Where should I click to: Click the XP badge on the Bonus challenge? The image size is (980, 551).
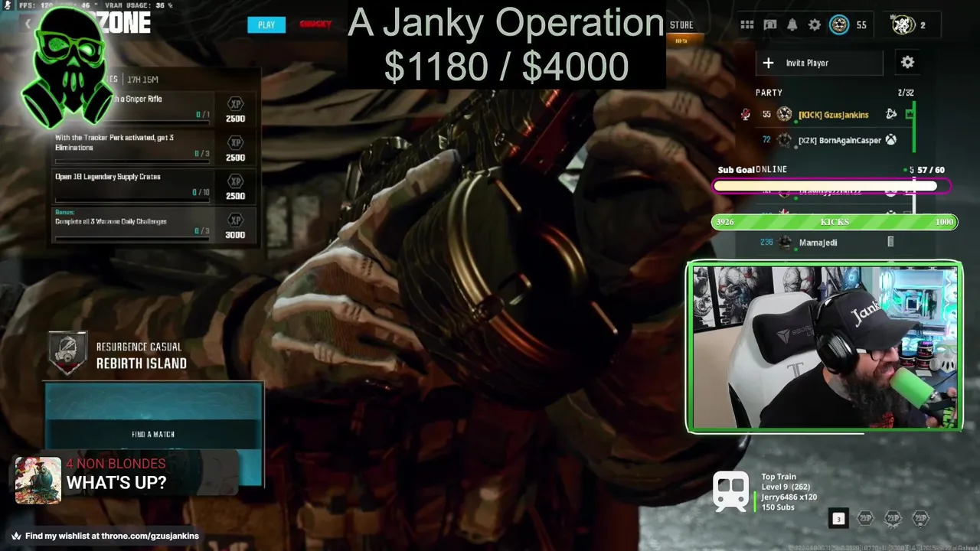click(236, 220)
